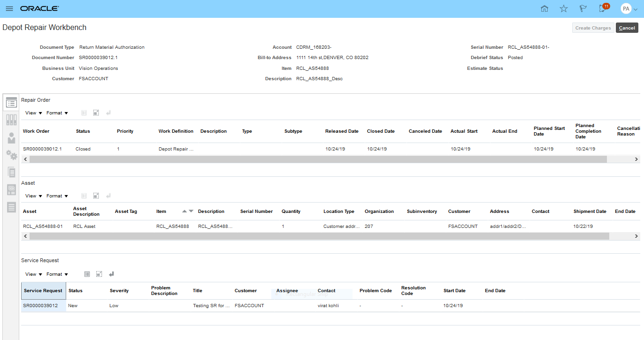Image resolution: width=644 pixels, height=340 pixels.
Task: Select the Service Request column header
Action: (43, 291)
